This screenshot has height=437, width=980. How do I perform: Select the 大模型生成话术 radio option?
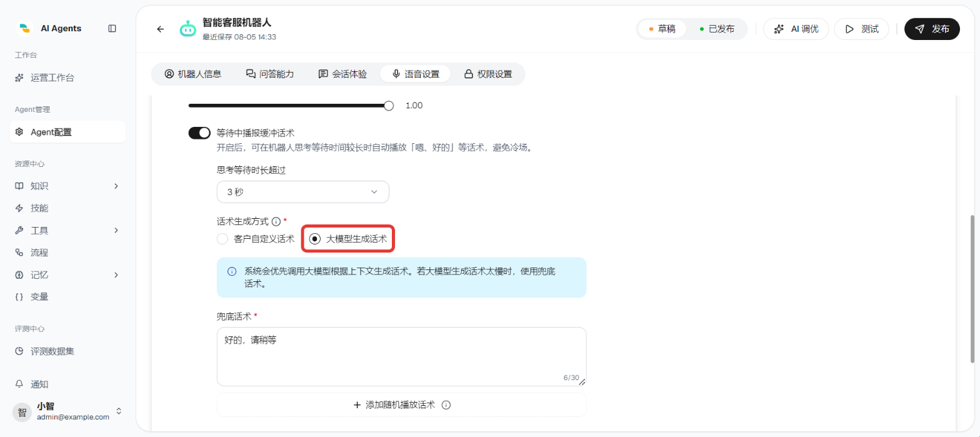tap(348, 239)
